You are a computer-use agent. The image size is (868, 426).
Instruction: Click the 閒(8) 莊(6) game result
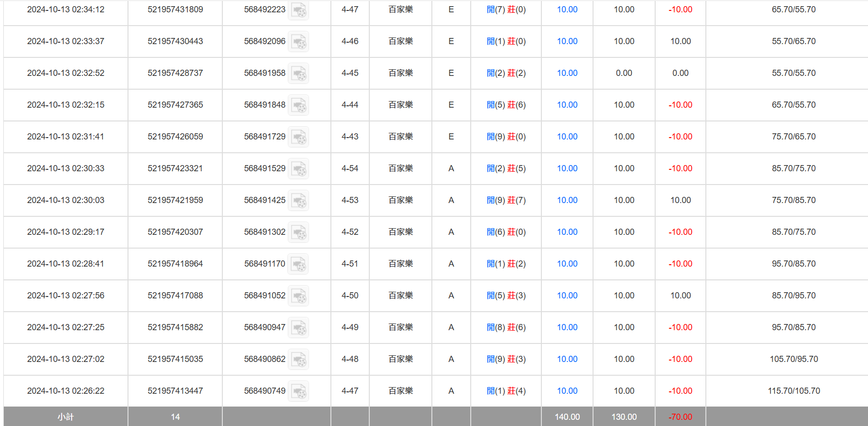pos(506,327)
